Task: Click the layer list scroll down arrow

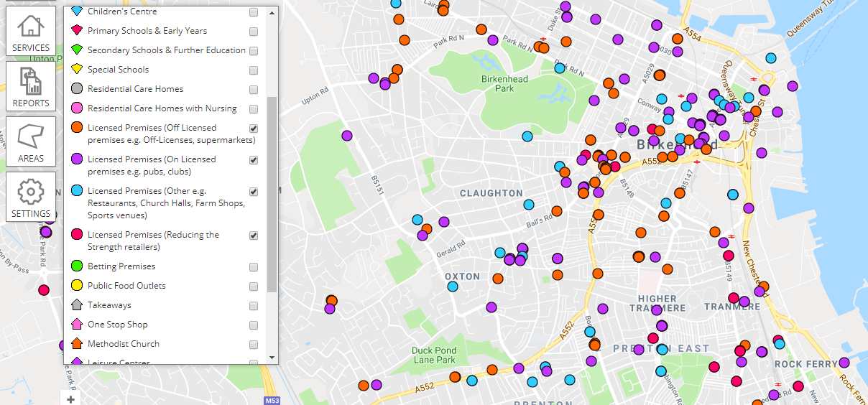Action: point(272,357)
